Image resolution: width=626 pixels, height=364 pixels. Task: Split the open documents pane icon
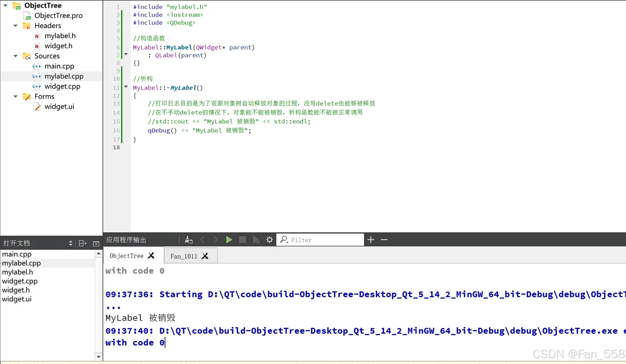click(x=83, y=243)
